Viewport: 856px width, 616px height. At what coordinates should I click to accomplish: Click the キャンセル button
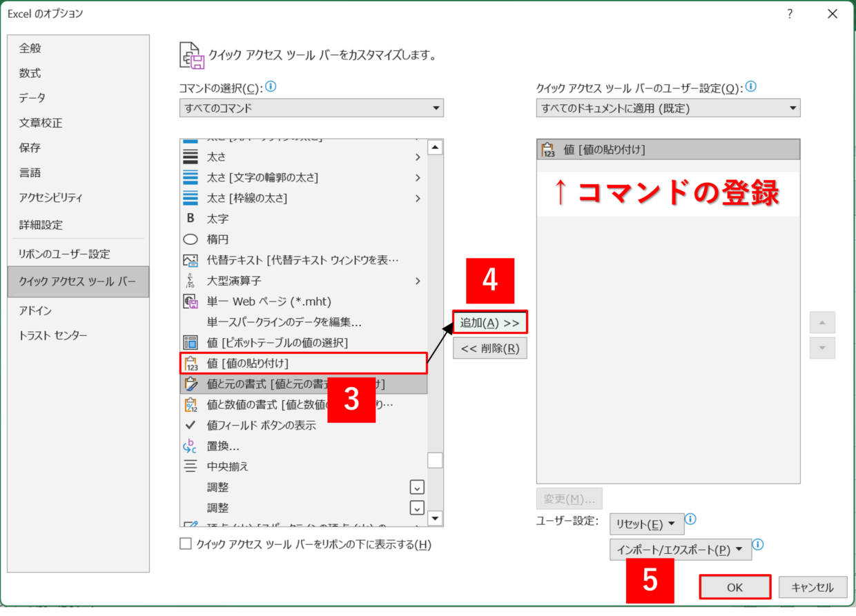(813, 587)
